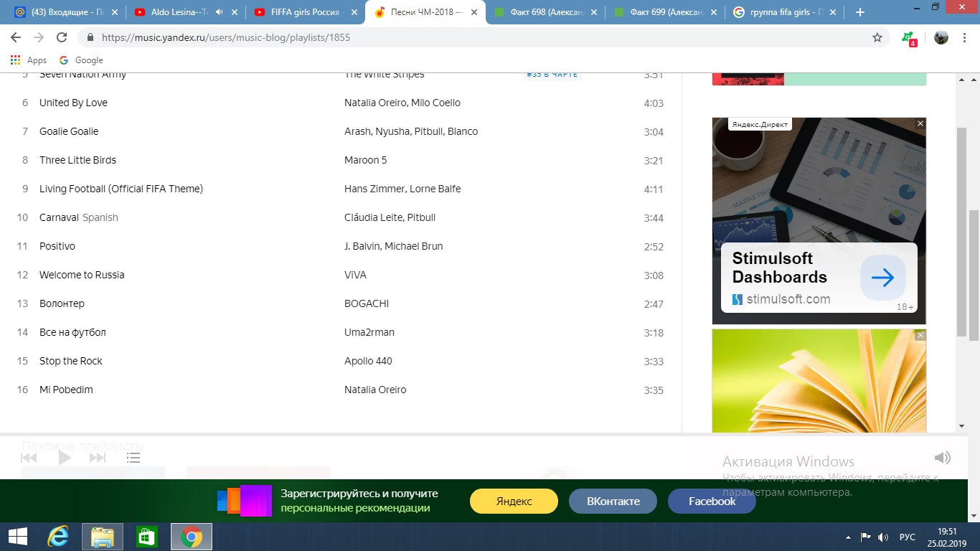Select track Positivo

[57, 246]
